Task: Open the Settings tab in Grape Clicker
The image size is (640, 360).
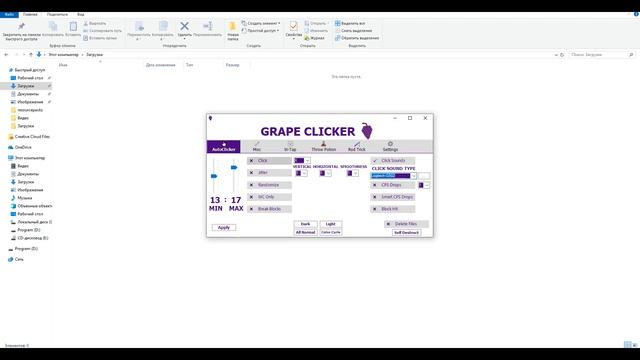Action: point(390,147)
